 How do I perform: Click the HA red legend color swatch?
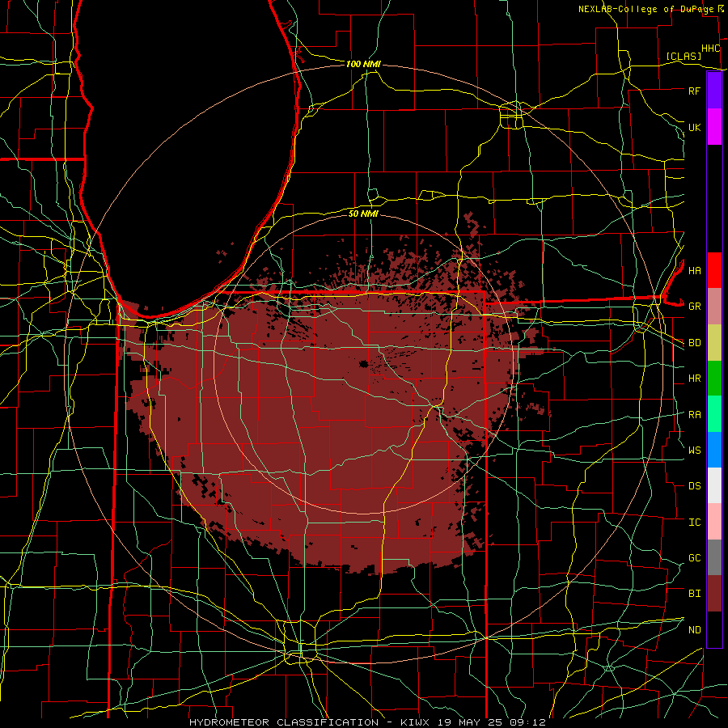(714, 270)
